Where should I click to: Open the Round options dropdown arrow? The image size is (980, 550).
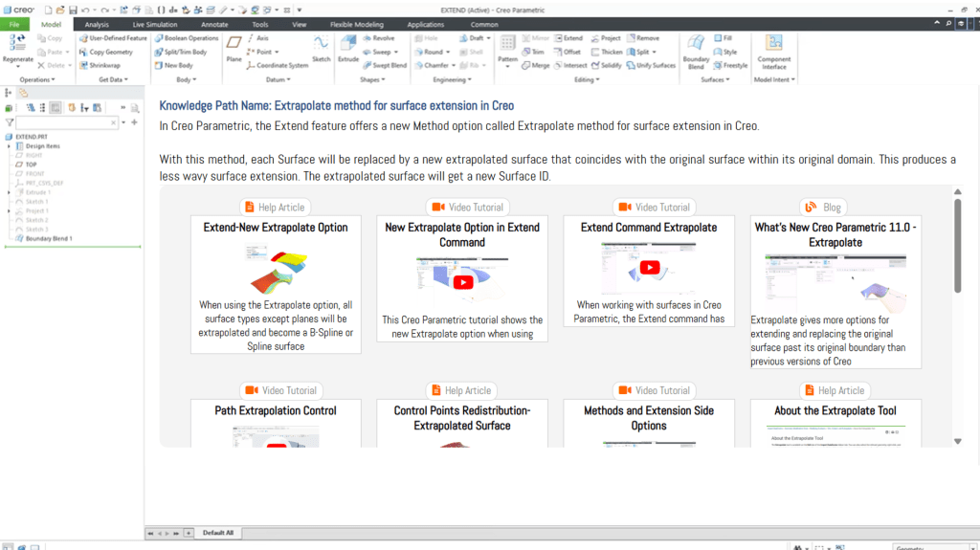click(448, 53)
